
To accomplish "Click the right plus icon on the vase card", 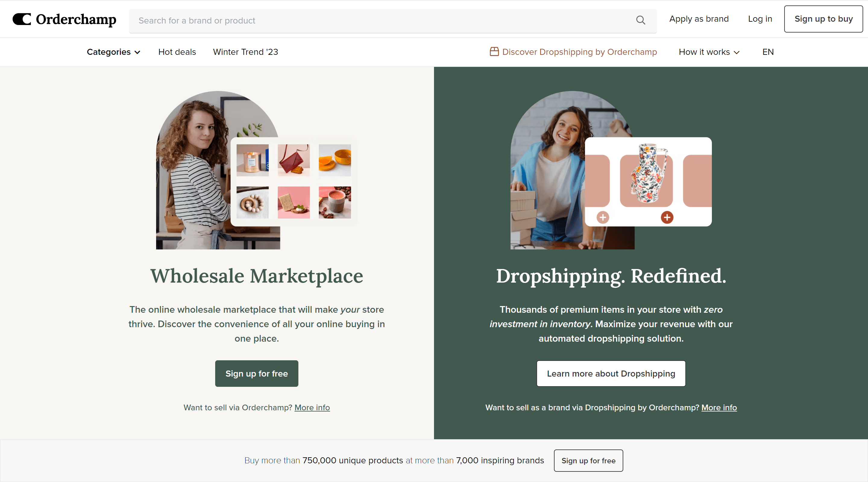I will [x=666, y=217].
